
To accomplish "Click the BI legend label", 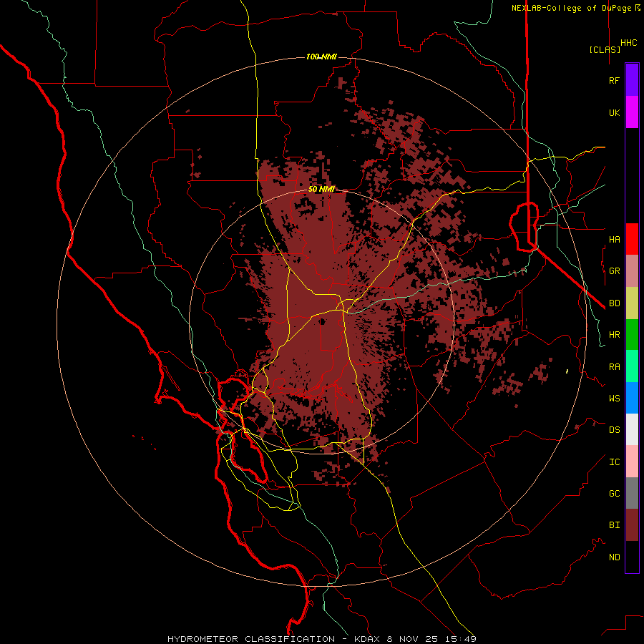I will pos(614,525).
